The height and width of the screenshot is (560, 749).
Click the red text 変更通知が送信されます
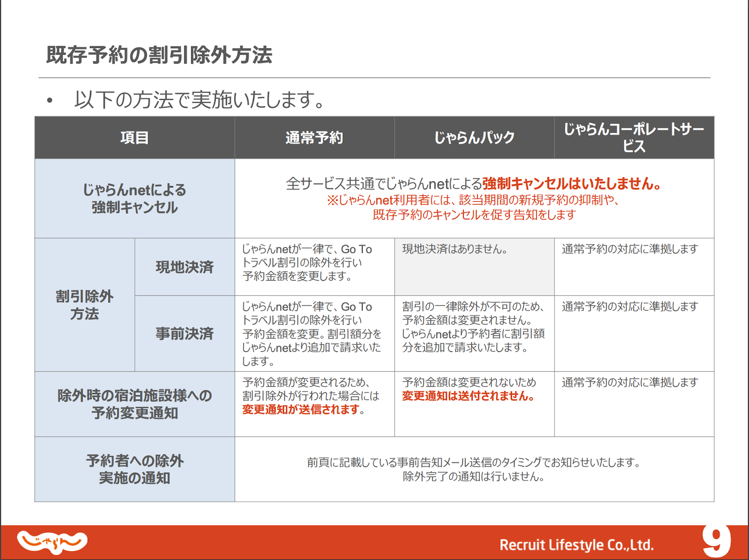(x=301, y=410)
